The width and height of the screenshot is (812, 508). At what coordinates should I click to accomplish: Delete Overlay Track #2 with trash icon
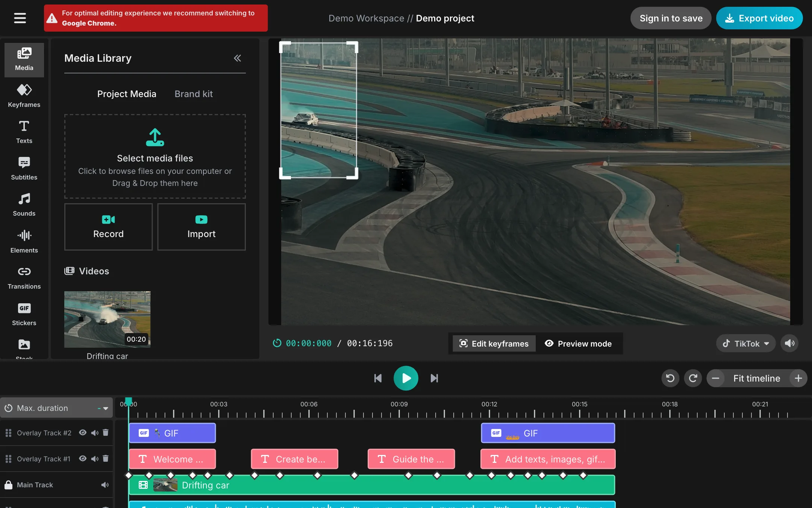tap(106, 433)
